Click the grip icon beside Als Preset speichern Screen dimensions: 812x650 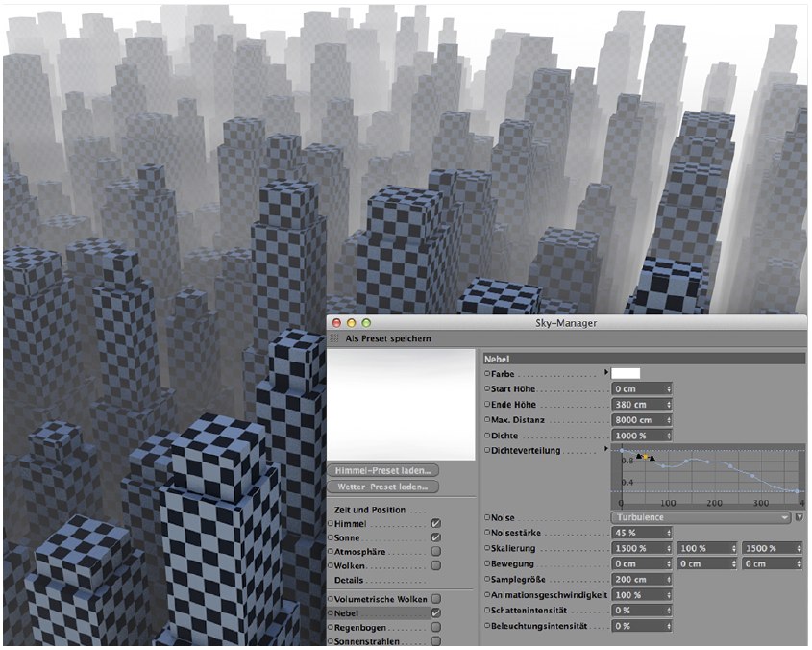pyautogui.click(x=334, y=339)
